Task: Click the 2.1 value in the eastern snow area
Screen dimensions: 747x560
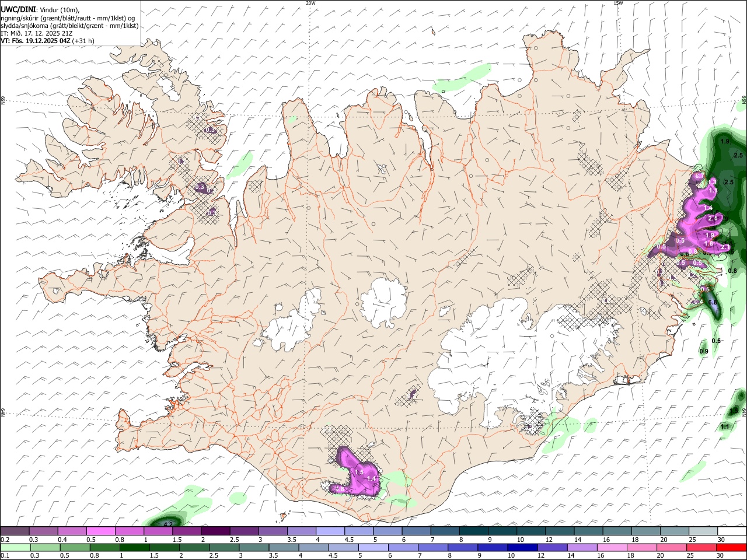Action: (x=725, y=247)
